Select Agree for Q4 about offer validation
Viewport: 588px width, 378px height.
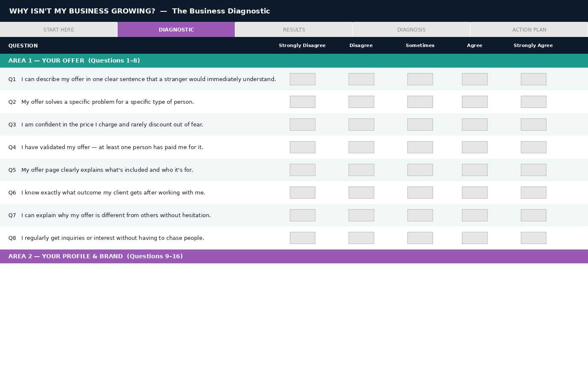pyautogui.click(x=475, y=147)
